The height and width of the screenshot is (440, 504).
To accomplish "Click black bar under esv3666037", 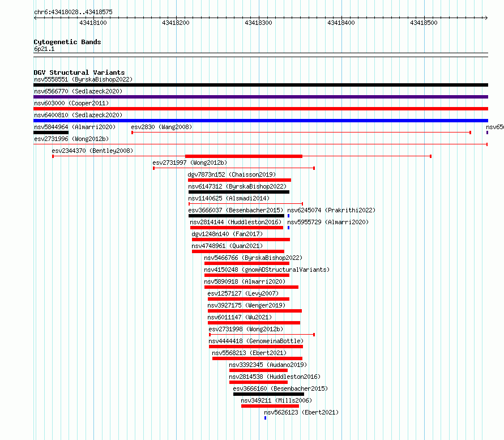I will tap(236, 216).
